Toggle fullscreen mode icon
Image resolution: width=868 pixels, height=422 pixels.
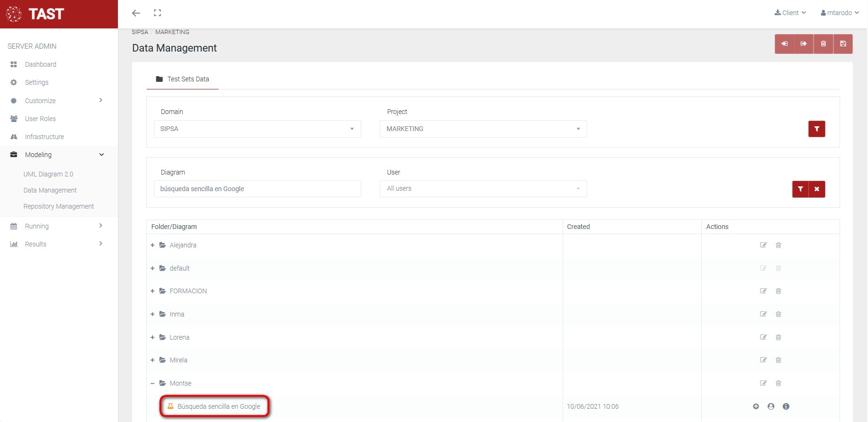point(158,13)
